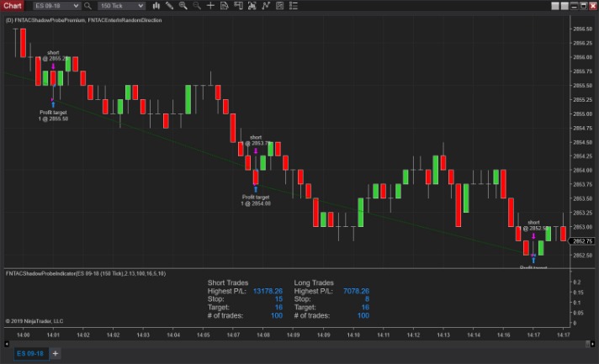Click the zoom in magnifier icon
Viewport: 599px width, 364px height.
click(x=183, y=6)
